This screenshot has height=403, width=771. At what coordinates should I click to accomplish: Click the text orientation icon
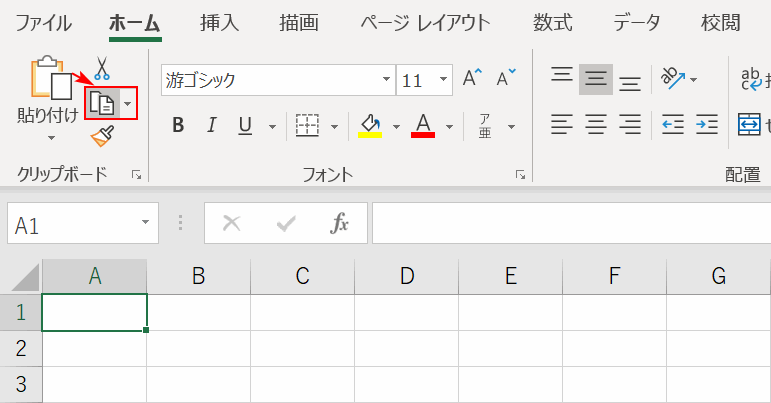(673, 79)
